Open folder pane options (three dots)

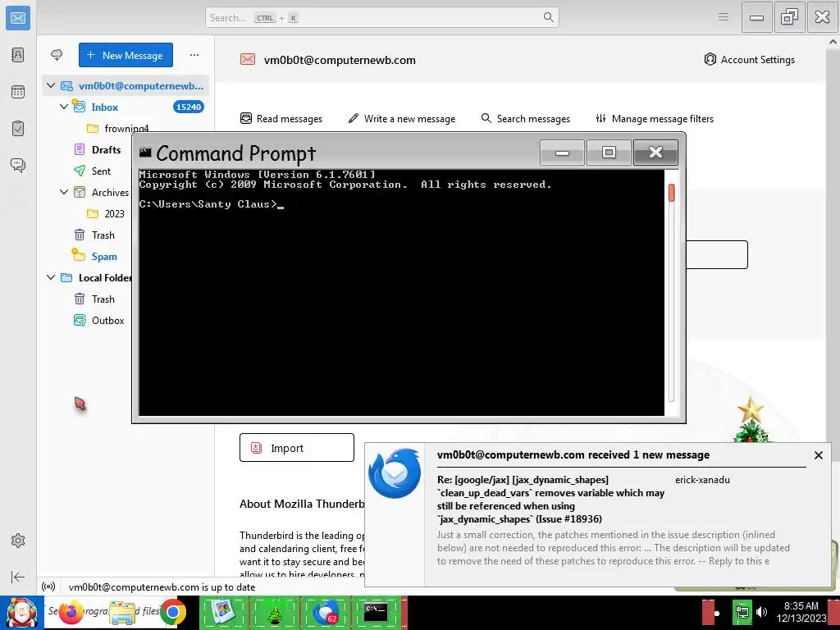194,55
